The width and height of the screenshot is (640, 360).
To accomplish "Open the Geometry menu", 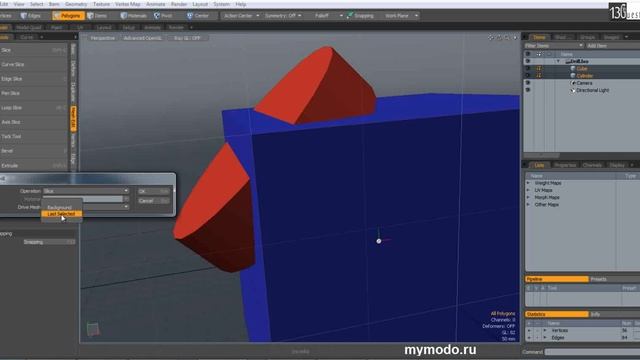I will click(x=76, y=4).
